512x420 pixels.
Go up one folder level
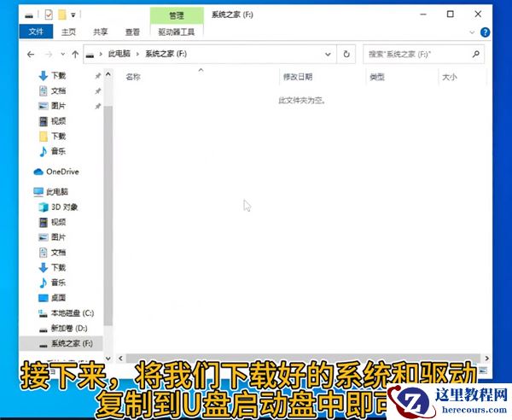coord(75,55)
